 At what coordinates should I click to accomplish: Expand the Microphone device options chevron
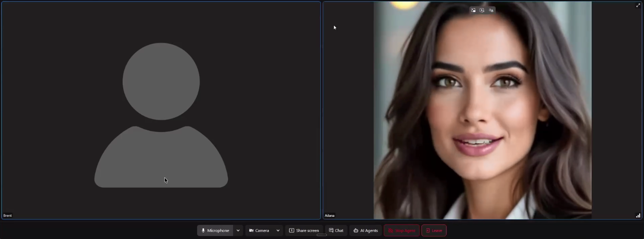[238, 230]
